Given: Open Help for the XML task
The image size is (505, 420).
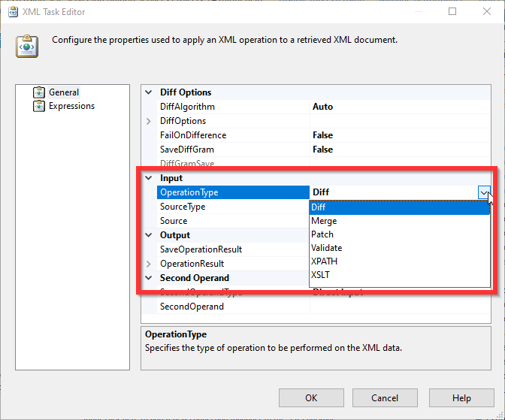Looking at the screenshot, I should [461, 397].
